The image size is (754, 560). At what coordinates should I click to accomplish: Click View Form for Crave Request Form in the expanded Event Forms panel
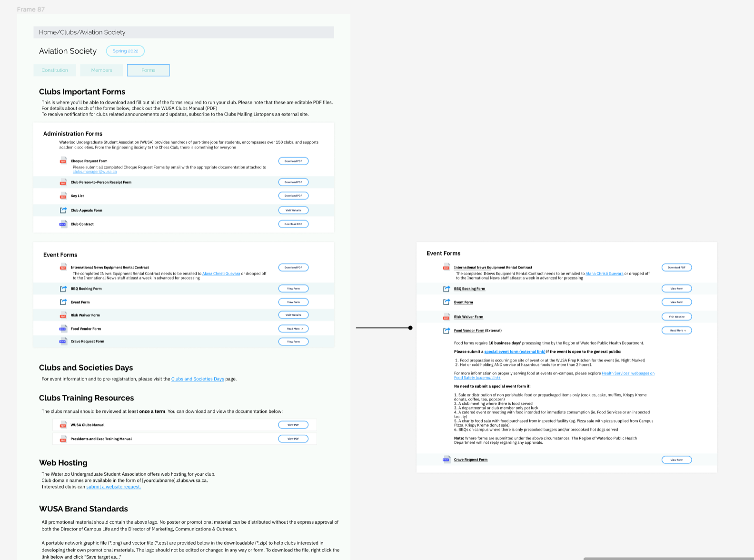(677, 460)
